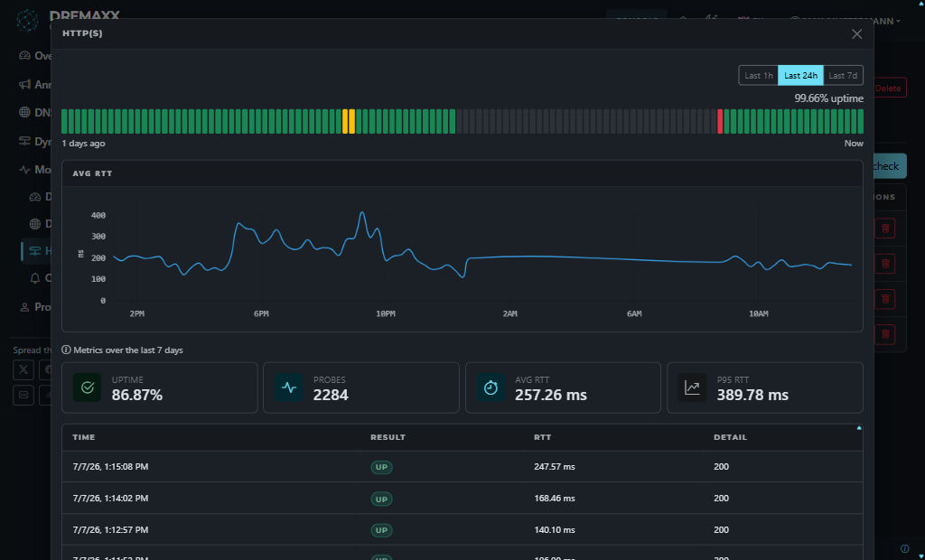Select the Last 1h time range
Image resolution: width=925 pixels, height=560 pixels.
(x=758, y=76)
